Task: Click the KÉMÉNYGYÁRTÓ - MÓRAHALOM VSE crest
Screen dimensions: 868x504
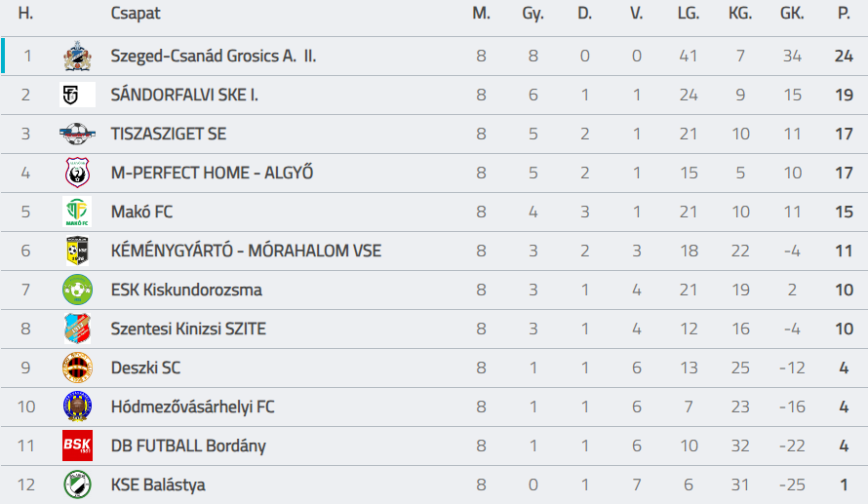Action: point(77,251)
